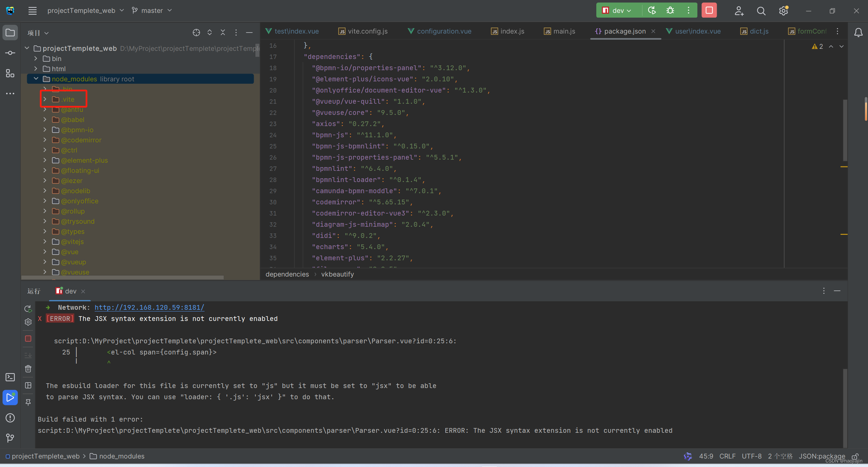Open the Terminal tool window
This screenshot has height=467, width=868.
point(10,377)
